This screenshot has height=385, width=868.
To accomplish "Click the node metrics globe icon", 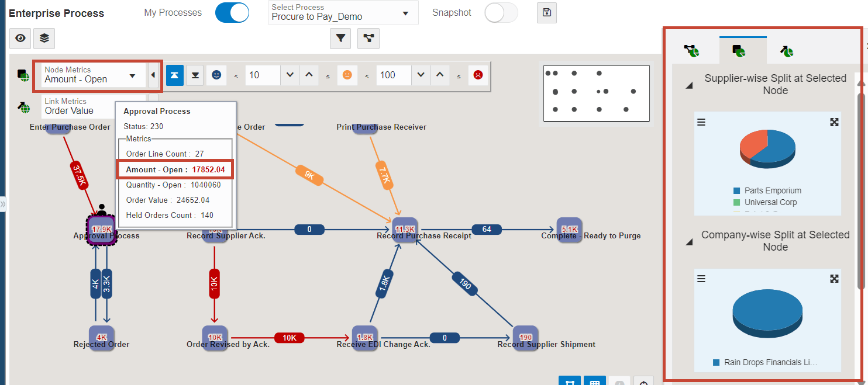I will [23, 75].
